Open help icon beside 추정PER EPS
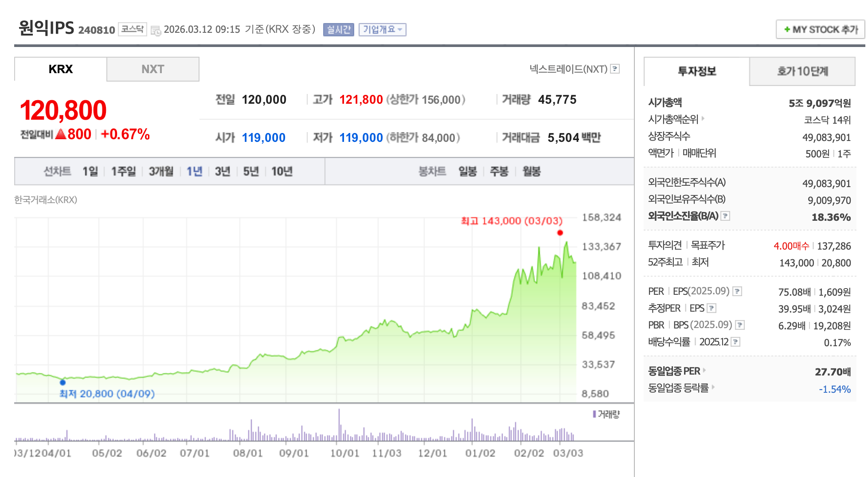Image resolution: width=868 pixels, height=477 pixels. 712,308
